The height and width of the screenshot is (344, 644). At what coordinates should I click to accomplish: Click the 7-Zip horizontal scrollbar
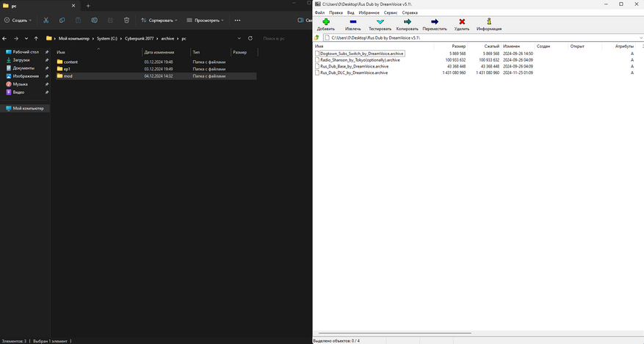pyautogui.click(x=394, y=333)
